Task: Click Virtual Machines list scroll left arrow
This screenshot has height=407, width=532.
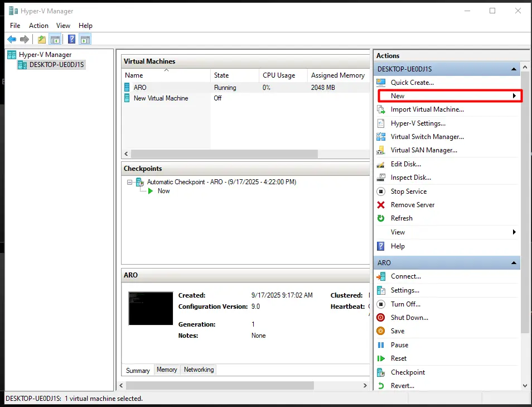Action: pos(126,154)
